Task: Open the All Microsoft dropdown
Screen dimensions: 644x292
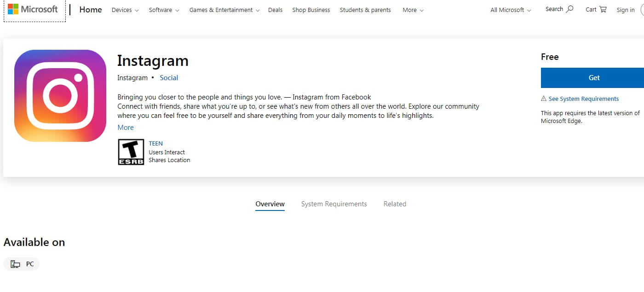Action: tap(511, 10)
